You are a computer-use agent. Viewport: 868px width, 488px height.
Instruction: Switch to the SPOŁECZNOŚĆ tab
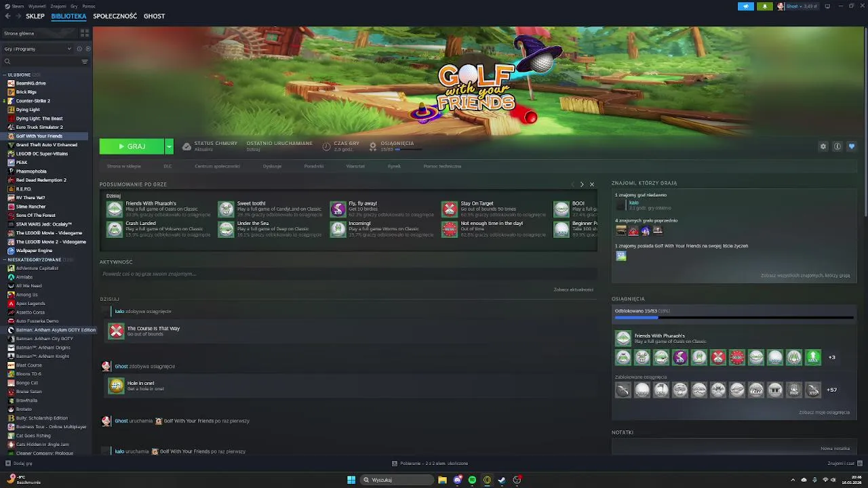point(115,16)
